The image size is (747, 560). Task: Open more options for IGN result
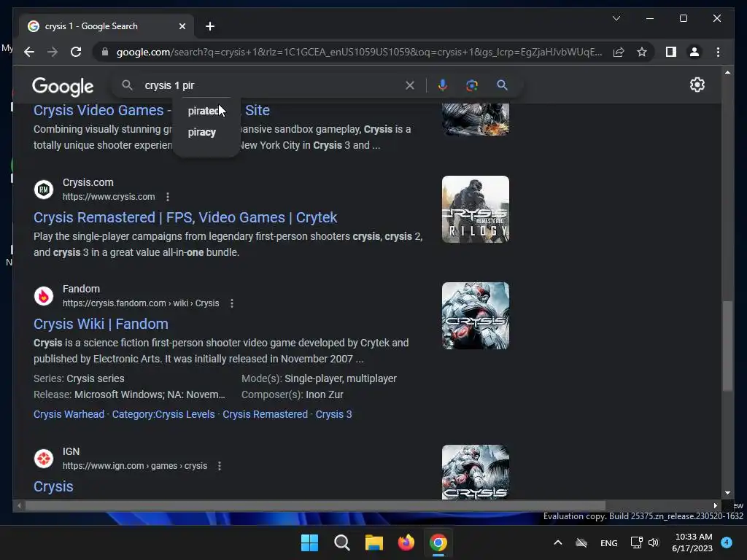[220, 466]
